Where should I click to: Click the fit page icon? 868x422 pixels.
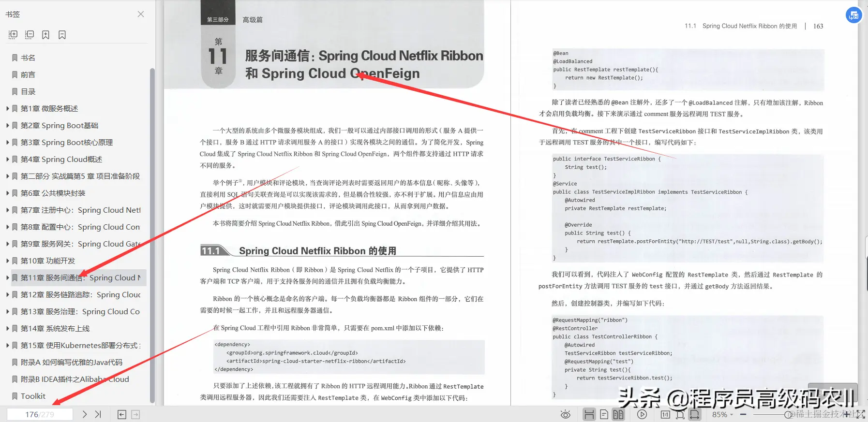pos(680,414)
